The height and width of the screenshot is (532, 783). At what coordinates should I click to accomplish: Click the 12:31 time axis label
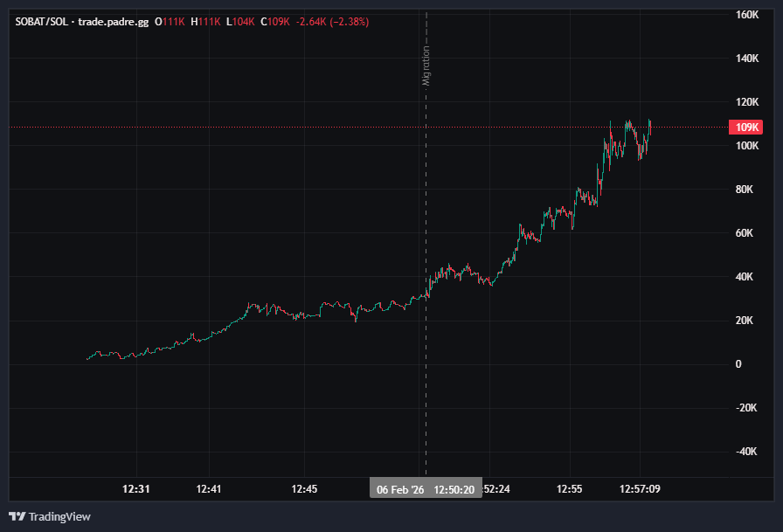click(135, 489)
